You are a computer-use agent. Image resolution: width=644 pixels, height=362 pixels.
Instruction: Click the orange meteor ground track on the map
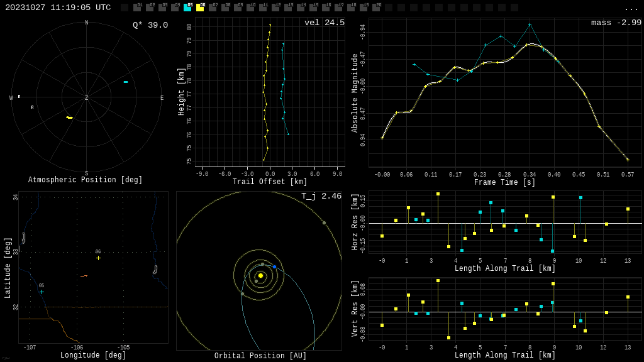tap(84, 276)
